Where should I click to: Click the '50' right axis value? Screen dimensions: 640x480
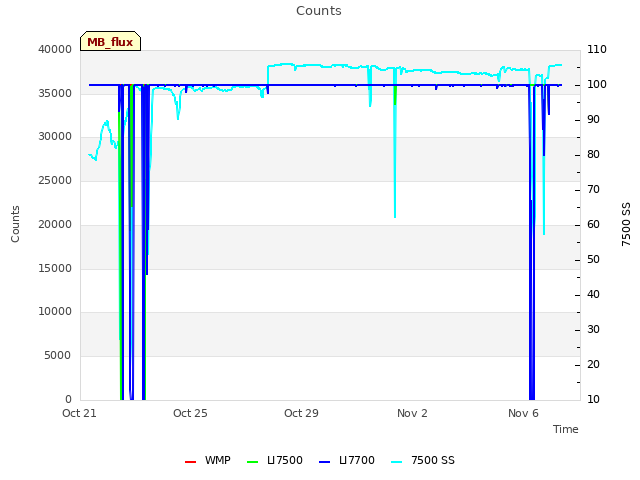tap(593, 260)
